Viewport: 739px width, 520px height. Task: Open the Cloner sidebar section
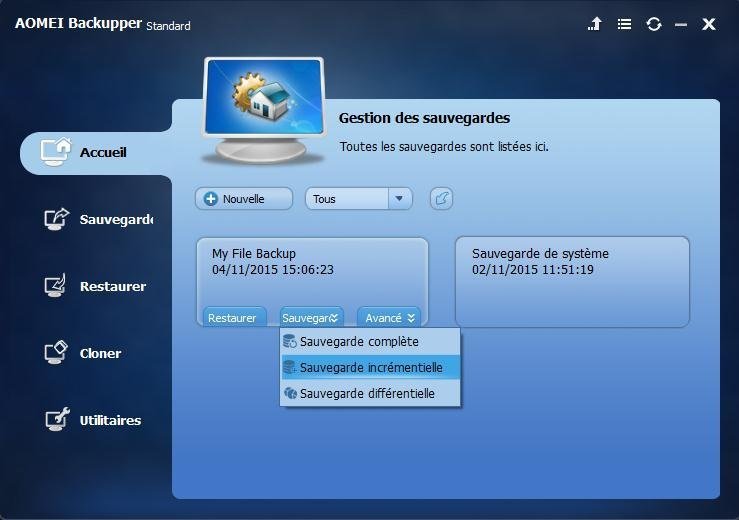click(x=83, y=353)
